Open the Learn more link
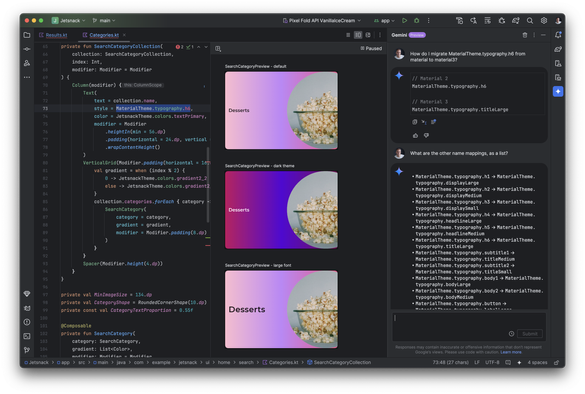 511,352
